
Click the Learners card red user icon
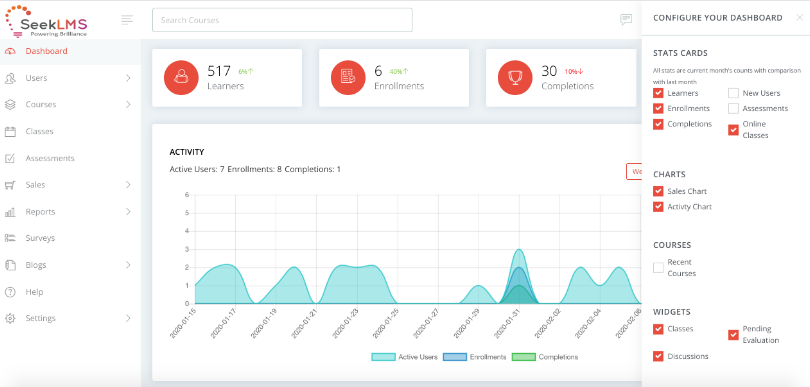coord(181,78)
